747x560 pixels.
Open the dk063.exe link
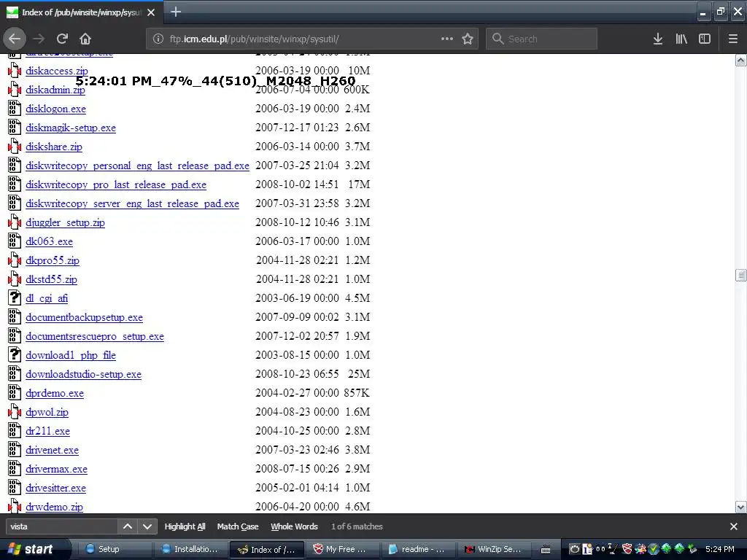coord(49,241)
